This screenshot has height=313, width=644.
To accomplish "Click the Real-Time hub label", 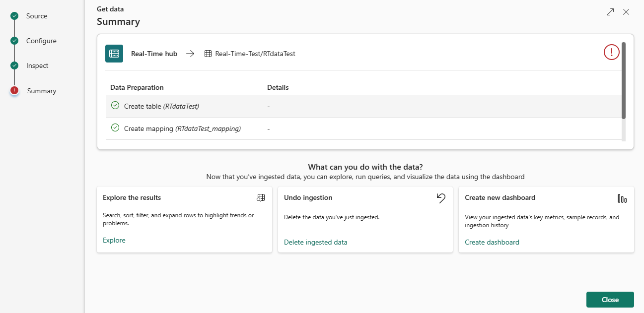I will point(154,54).
